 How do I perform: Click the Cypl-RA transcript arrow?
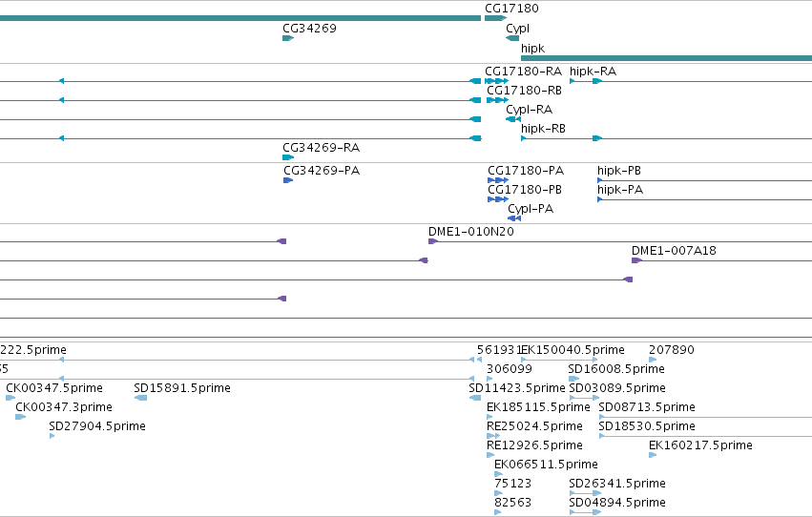(x=513, y=119)
